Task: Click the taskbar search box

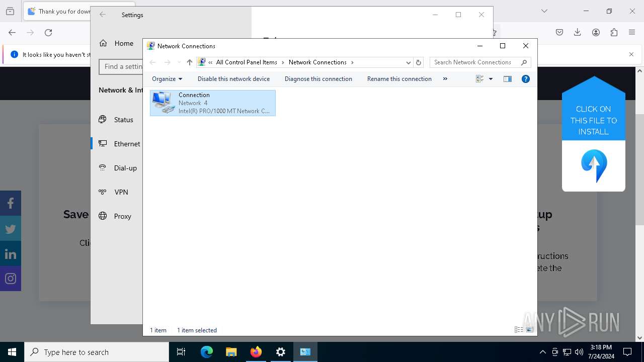Action: [x=97, y=352]
